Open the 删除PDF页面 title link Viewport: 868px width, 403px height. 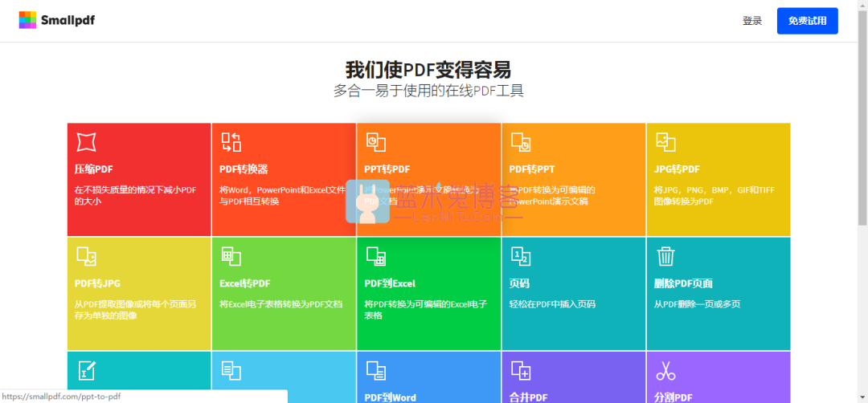(683, 283)
